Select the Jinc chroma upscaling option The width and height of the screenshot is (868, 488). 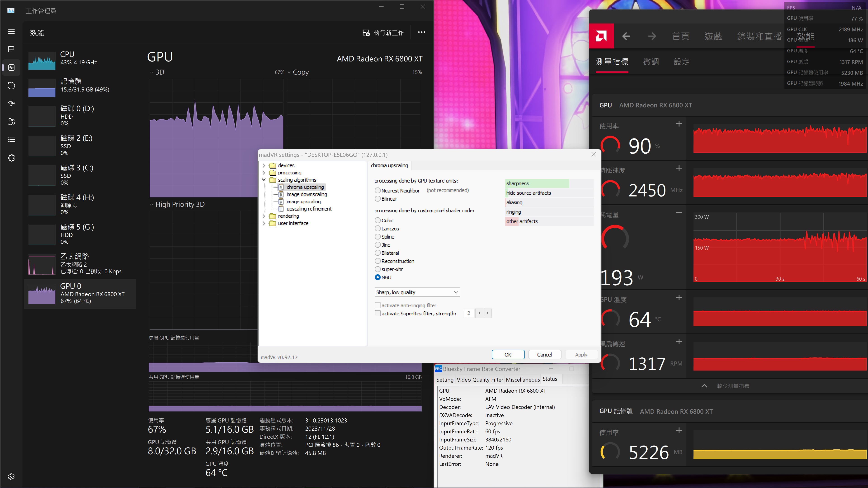click(378, 245)
